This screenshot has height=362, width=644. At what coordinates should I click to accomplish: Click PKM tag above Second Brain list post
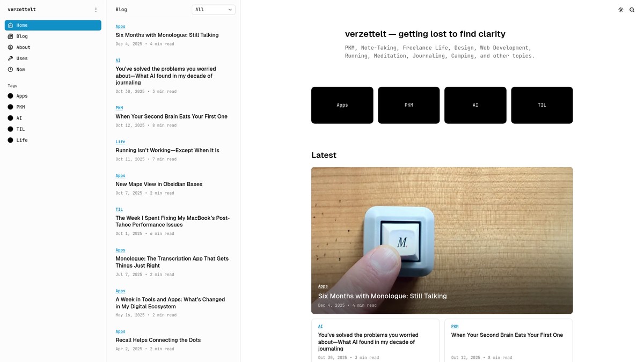coord(119,108)
